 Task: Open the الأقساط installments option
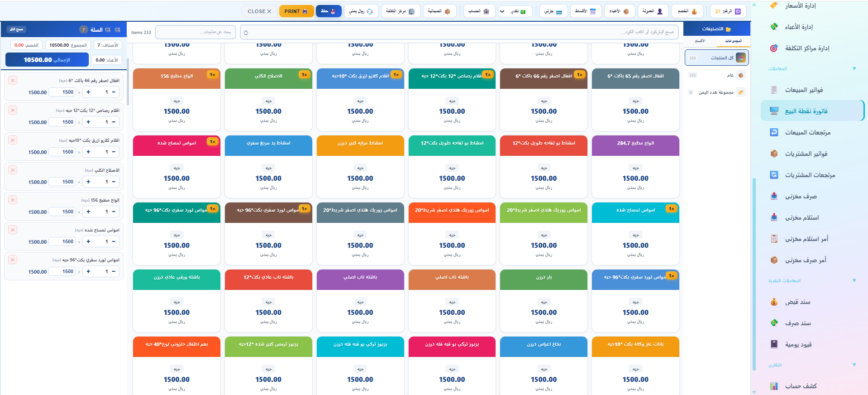click(585, 11)
